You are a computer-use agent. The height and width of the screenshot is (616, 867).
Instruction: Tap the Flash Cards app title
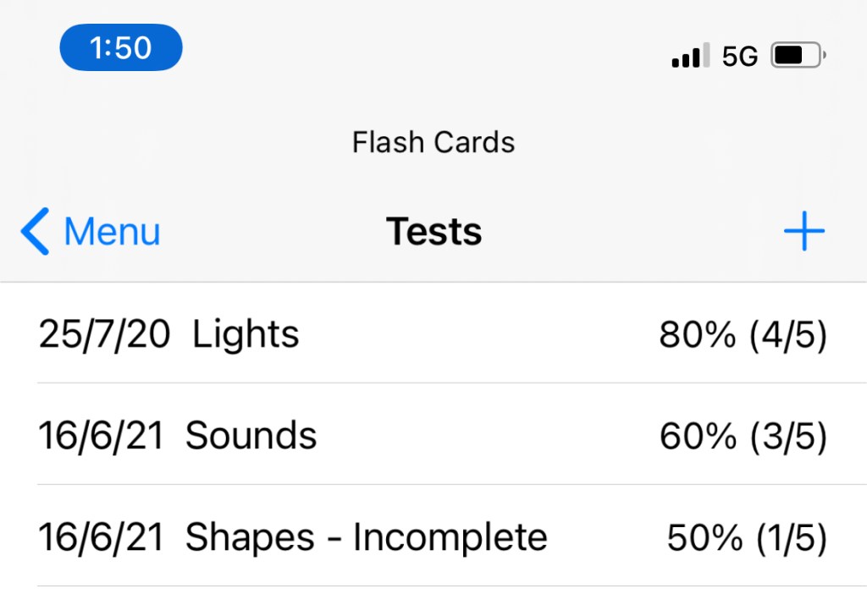[x=433, y=142]
